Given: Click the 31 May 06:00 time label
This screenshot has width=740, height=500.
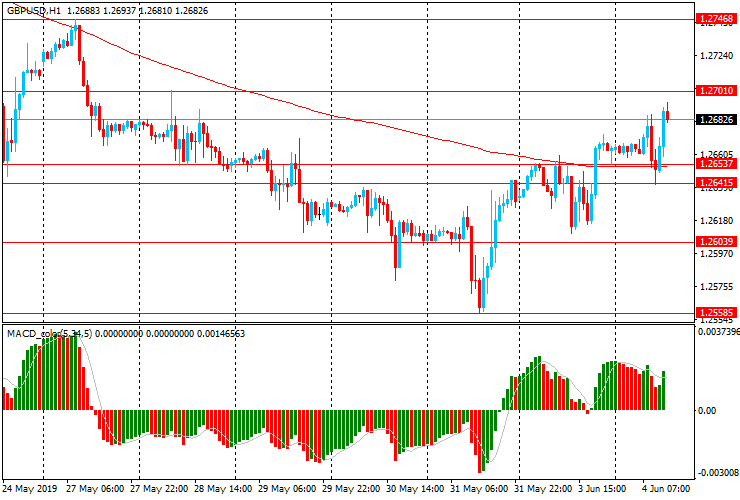Looking at the screenshot, I should 479,488.
